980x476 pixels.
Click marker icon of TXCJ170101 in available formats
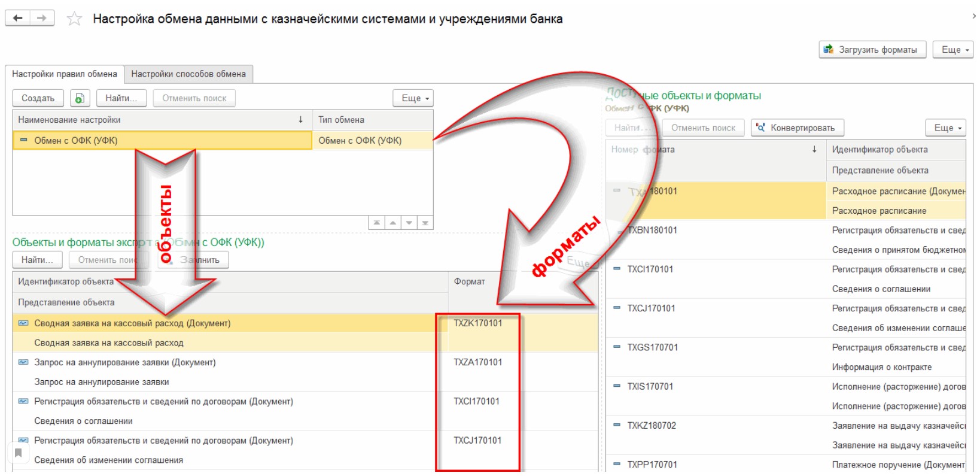[x=617, y=308]
